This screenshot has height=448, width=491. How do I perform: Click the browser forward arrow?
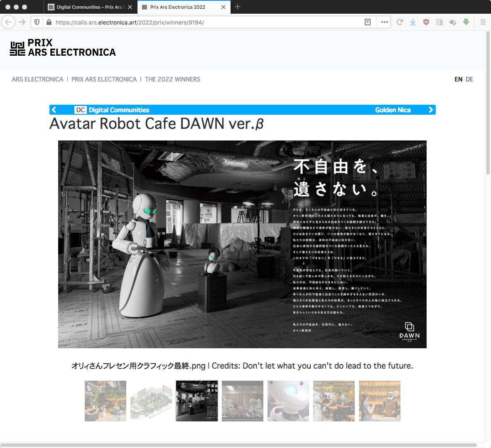pyautogui.click(x=22, y=22)
